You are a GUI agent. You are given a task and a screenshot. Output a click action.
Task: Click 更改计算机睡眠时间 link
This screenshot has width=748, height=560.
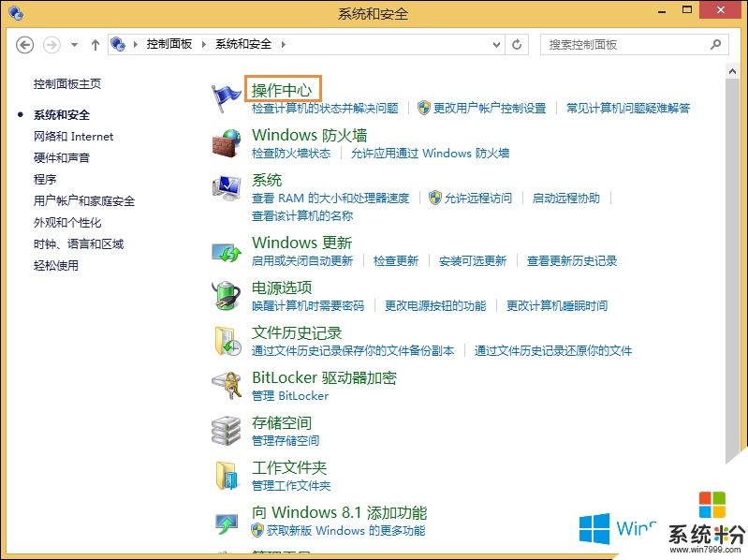(557, 306)
